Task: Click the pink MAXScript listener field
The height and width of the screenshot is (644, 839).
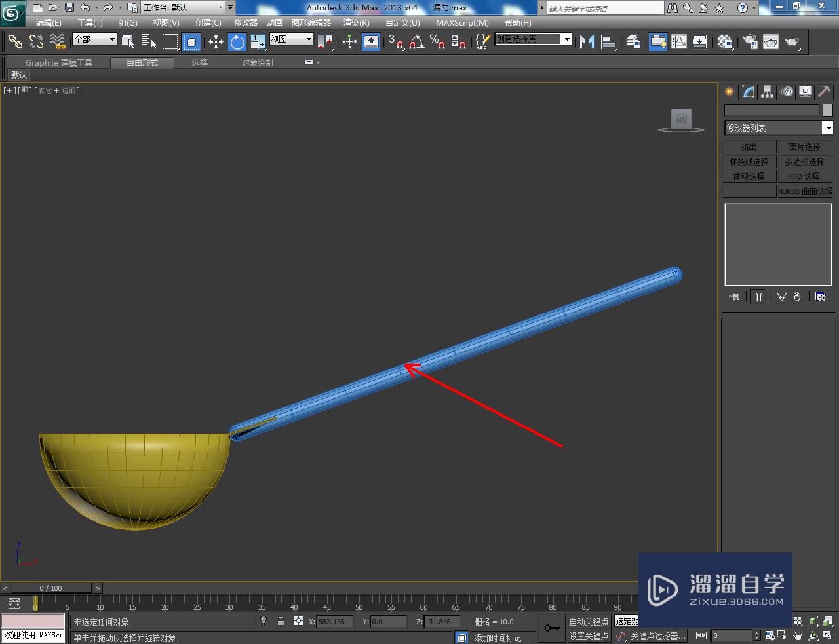Action: 33,621
